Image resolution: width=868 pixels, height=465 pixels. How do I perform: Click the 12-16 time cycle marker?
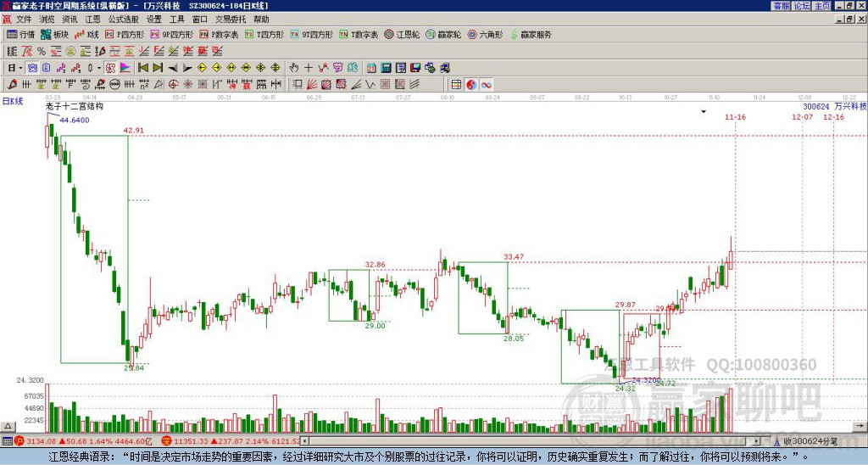(834, 117)
